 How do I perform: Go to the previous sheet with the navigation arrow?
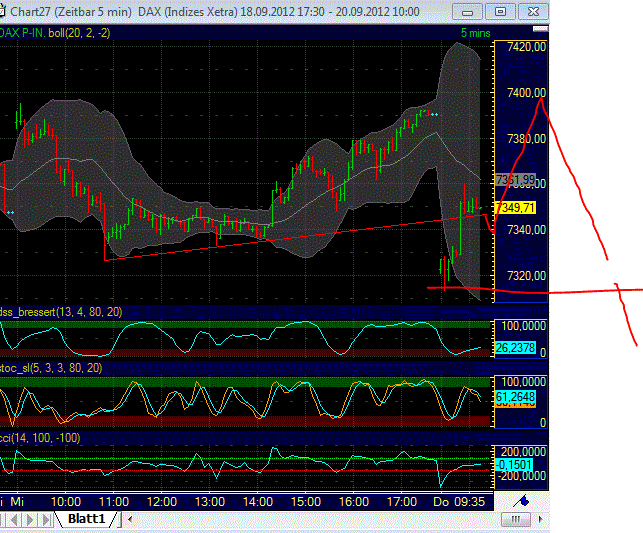click(x=15, y=520)
